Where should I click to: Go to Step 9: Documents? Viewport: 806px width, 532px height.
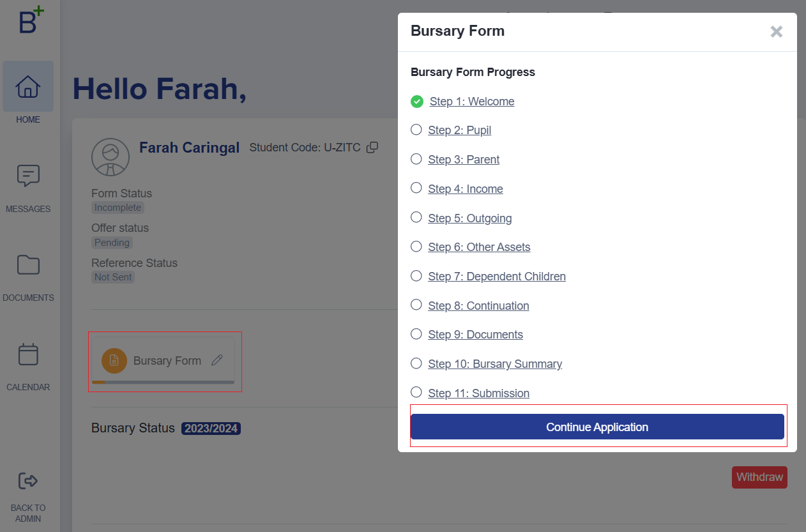[475, 335]
